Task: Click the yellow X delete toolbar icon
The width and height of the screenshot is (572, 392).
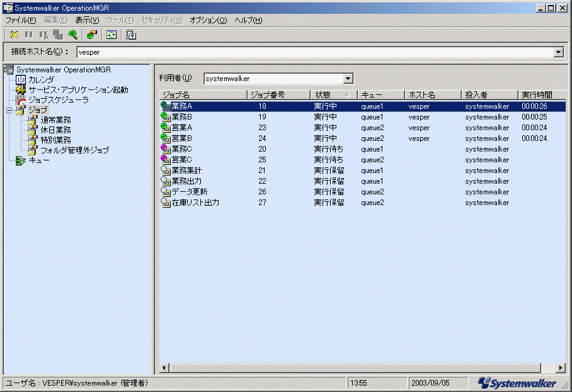Action: pos(14,35)
